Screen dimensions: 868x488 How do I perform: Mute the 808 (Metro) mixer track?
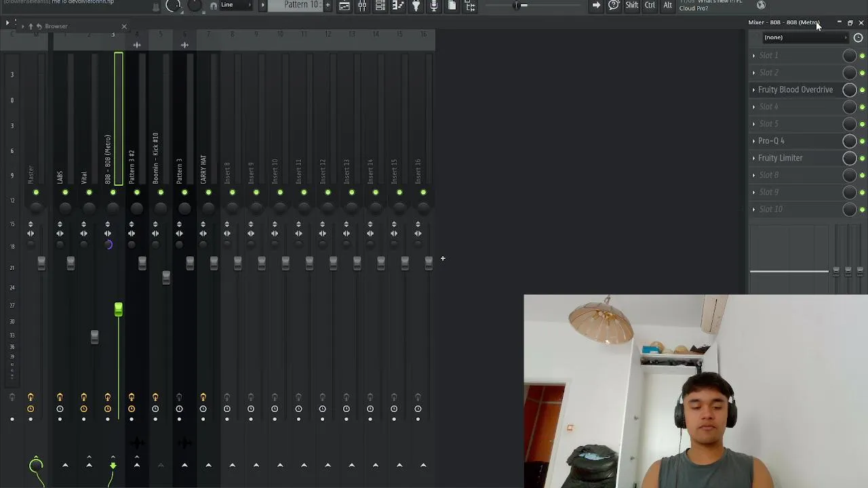(113, 192)
